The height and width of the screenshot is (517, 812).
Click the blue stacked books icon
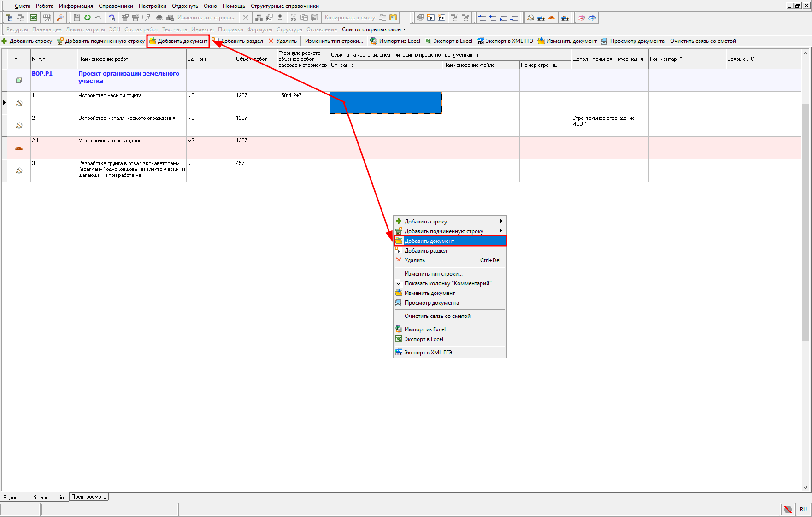(x=592, y=18)
